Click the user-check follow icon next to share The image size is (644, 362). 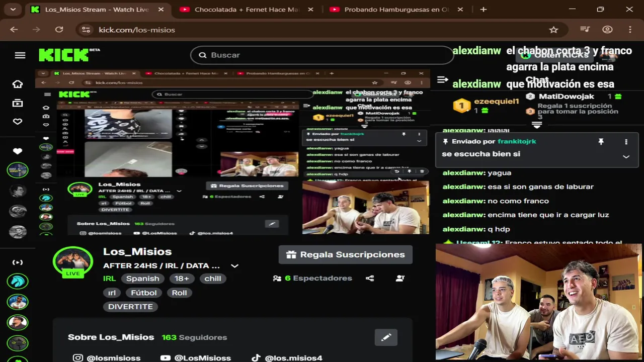400,278
